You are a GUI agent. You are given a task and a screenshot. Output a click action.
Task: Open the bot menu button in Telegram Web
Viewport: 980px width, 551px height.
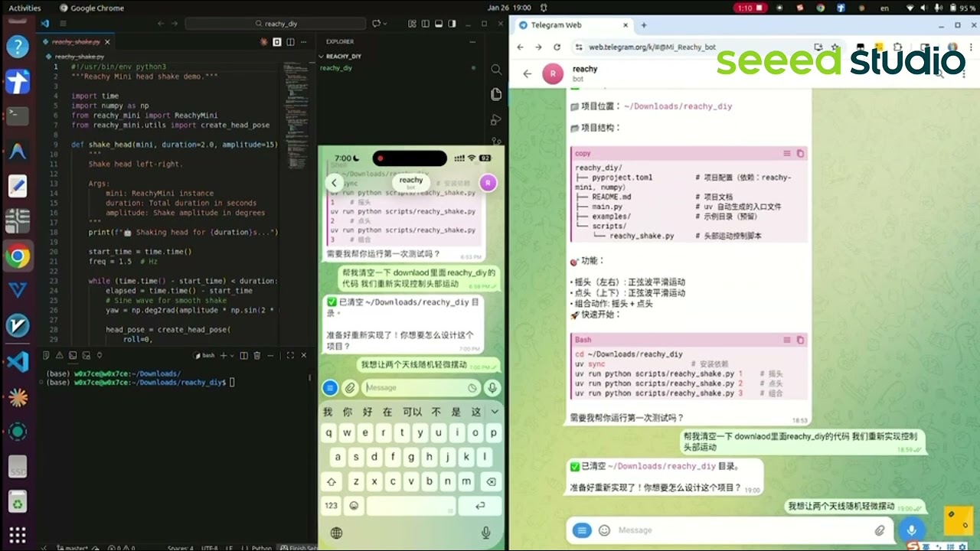pos(582,530)
